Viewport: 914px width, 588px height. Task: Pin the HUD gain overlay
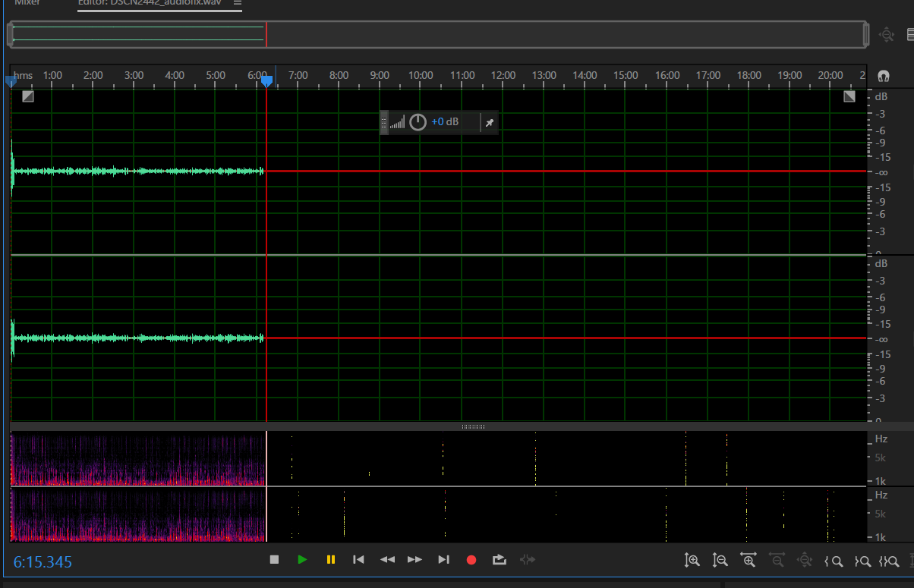[x=490, y=122]
